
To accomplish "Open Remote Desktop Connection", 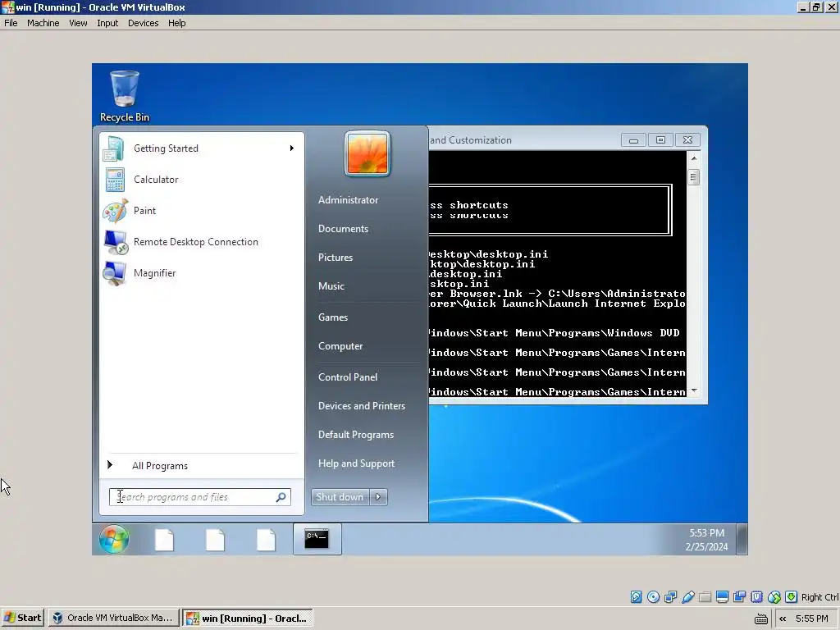I will pyautogui.click(x=200, y=242).
